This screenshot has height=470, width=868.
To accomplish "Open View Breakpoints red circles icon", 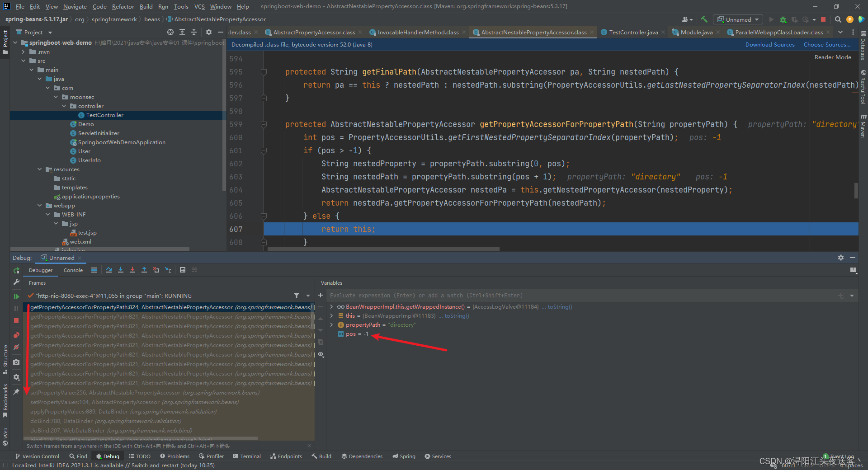I will 16,335.
